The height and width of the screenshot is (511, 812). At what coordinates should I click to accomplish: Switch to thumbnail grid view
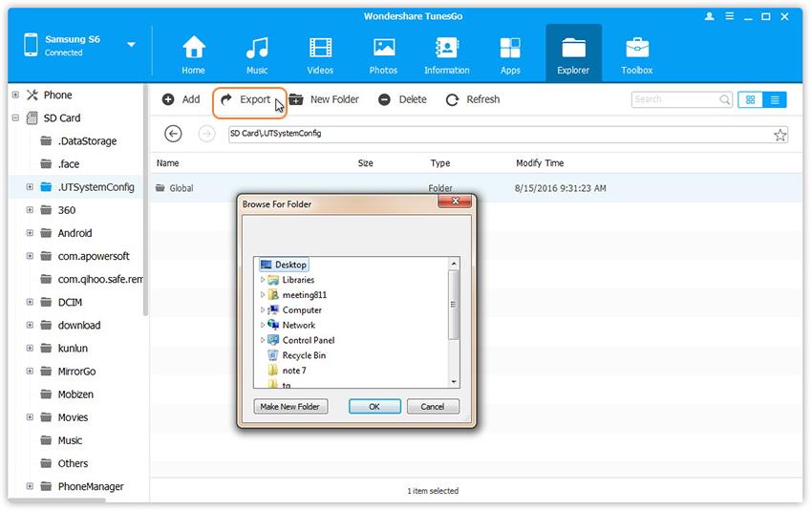751,99
